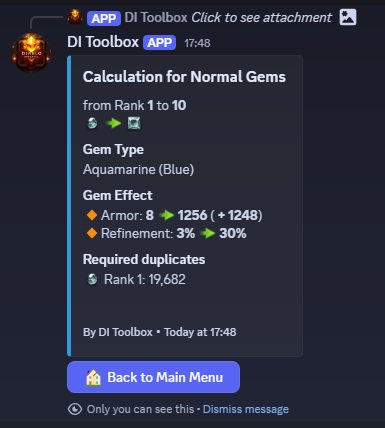This screenshot has height=428, width=385.
Task: Click the house icon on main menu button
Action: [x=93, y=377]
